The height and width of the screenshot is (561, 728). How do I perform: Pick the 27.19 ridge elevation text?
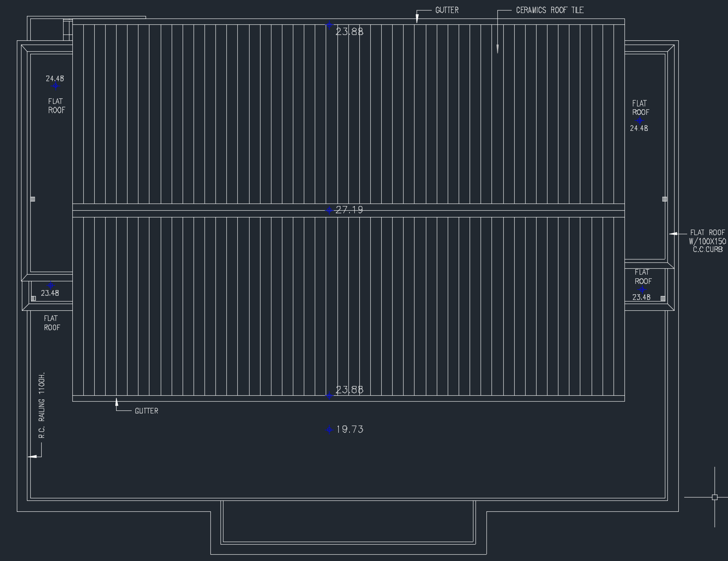pos(349,210)
